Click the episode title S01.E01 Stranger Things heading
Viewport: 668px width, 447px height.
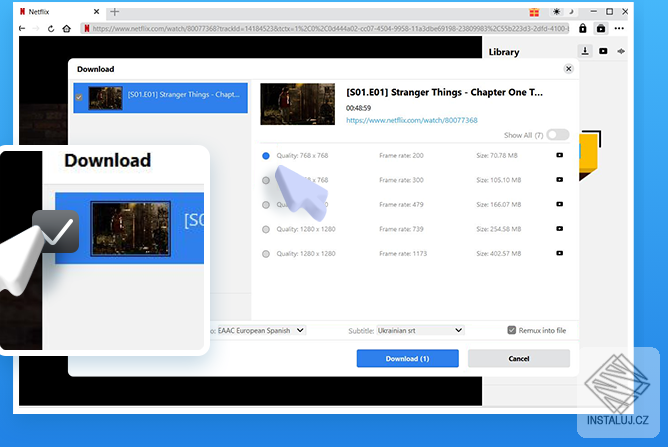tap(444, 92)
